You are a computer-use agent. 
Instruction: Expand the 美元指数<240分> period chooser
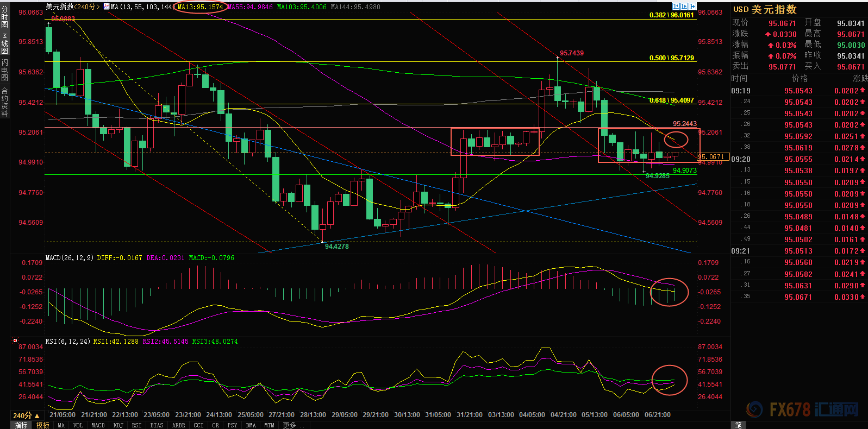pos(72,7)
